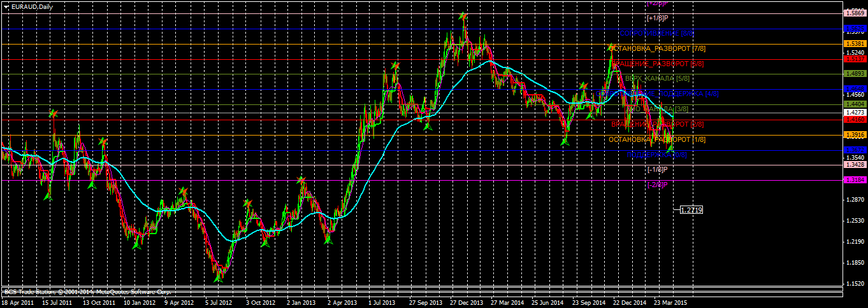The image size is (868, 308).
Task: Click the 1.5240 price scale value
Action: (855, 52)
